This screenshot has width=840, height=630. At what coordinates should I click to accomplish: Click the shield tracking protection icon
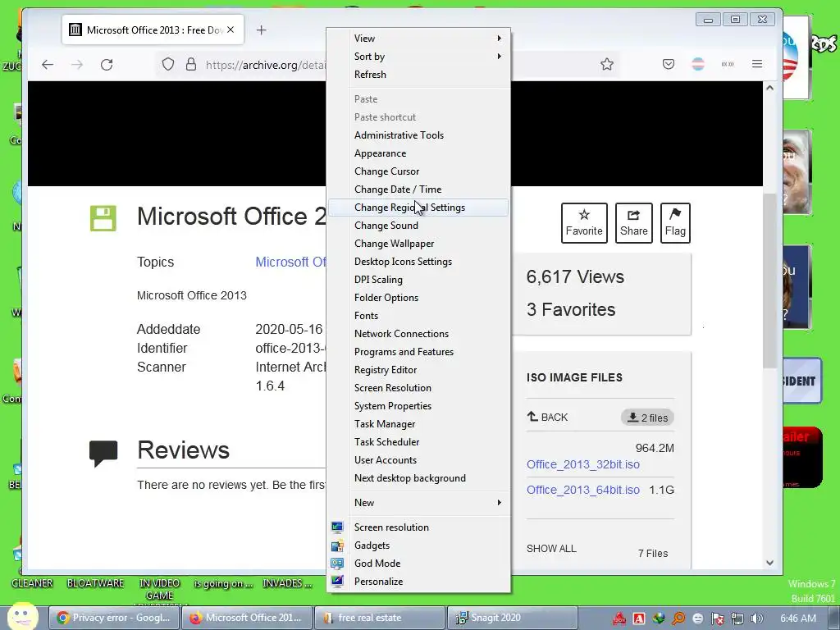(x=168, y=65)
